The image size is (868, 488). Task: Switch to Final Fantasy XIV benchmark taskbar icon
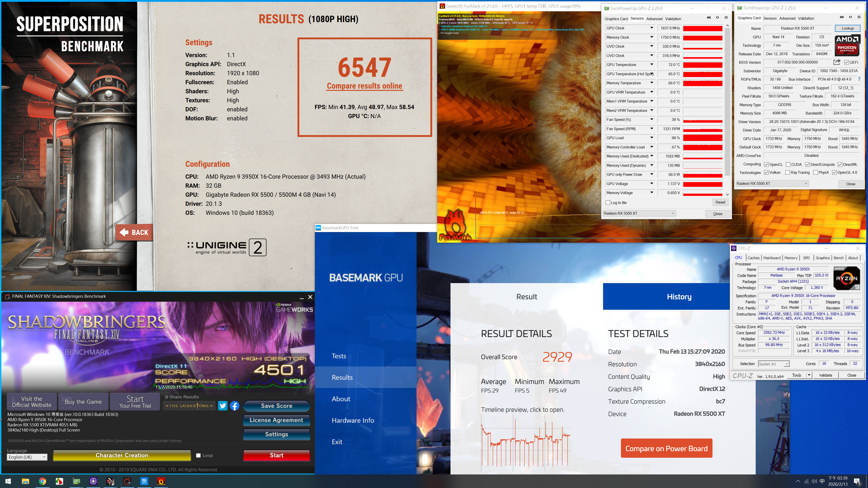[127, 481]
